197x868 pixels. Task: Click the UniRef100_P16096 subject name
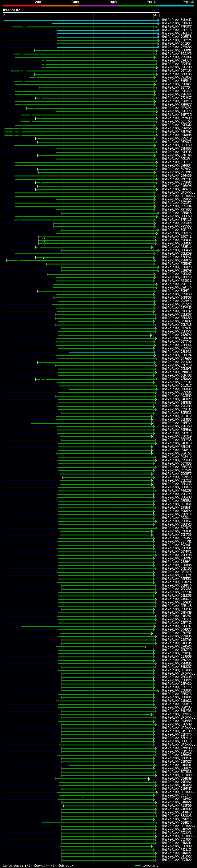(176, 186)
